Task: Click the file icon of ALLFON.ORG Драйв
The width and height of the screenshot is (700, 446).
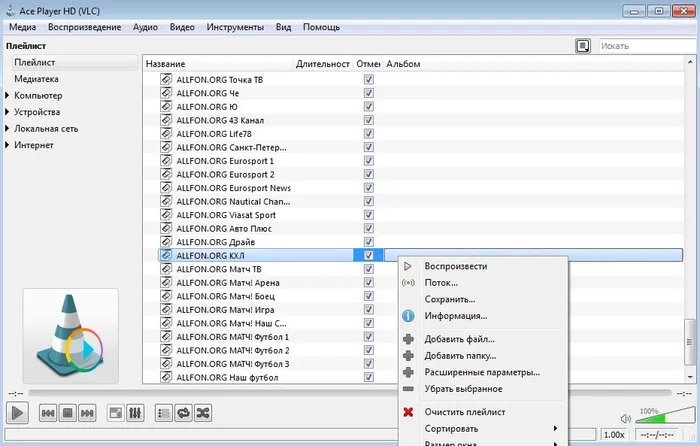Action: tap(166, 242)
